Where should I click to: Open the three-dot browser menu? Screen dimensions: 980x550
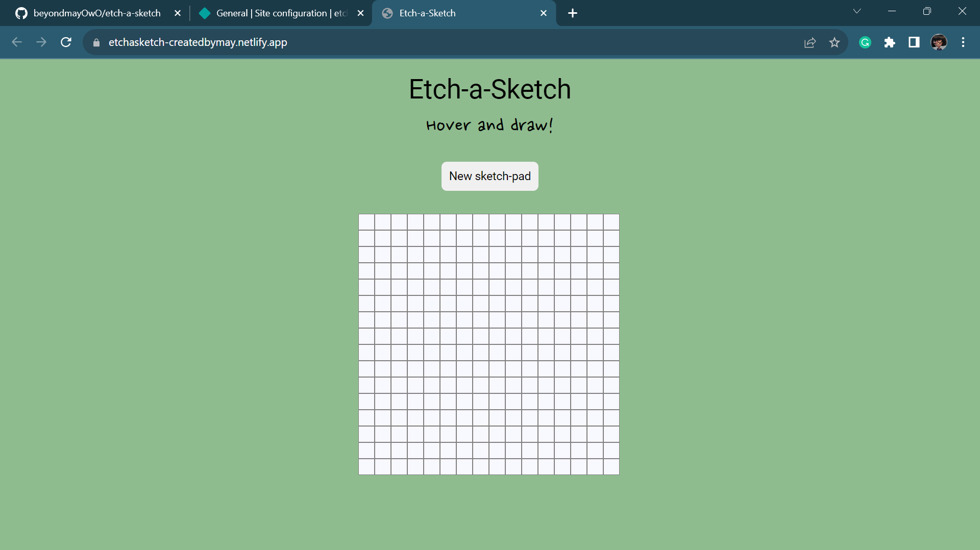tap(964, 42)
